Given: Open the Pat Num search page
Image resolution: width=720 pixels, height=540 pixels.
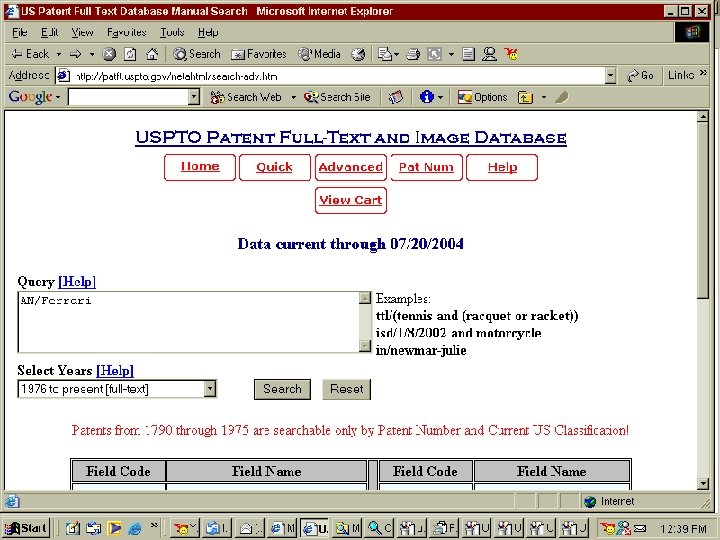Looking at the screenshot, I should [426, 167].
